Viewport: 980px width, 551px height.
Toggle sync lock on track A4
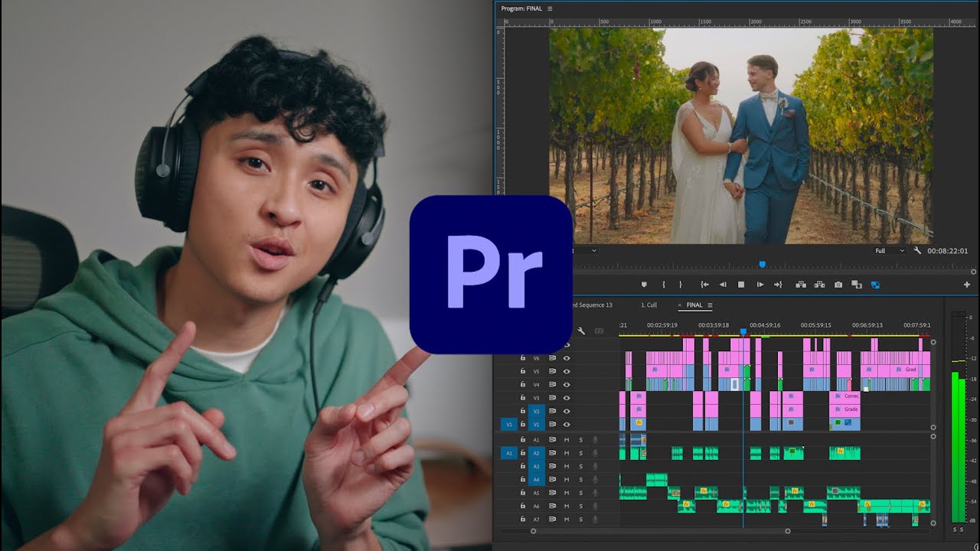(552, 480)
